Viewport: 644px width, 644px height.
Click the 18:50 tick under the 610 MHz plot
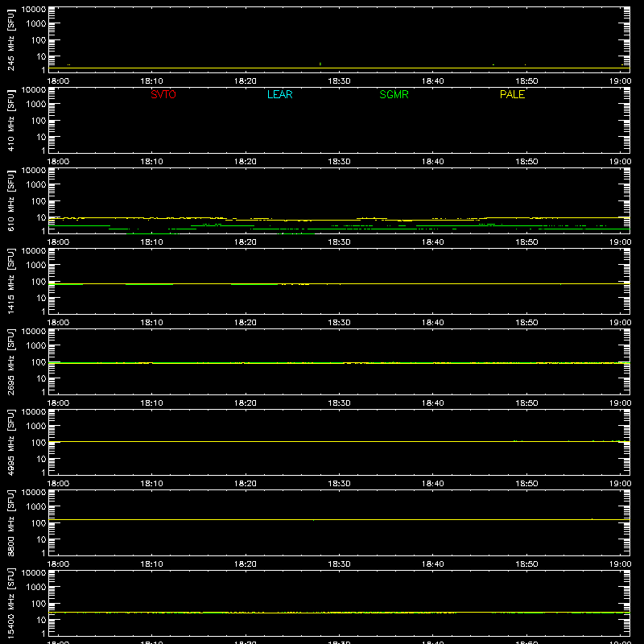tap(526, 242)
